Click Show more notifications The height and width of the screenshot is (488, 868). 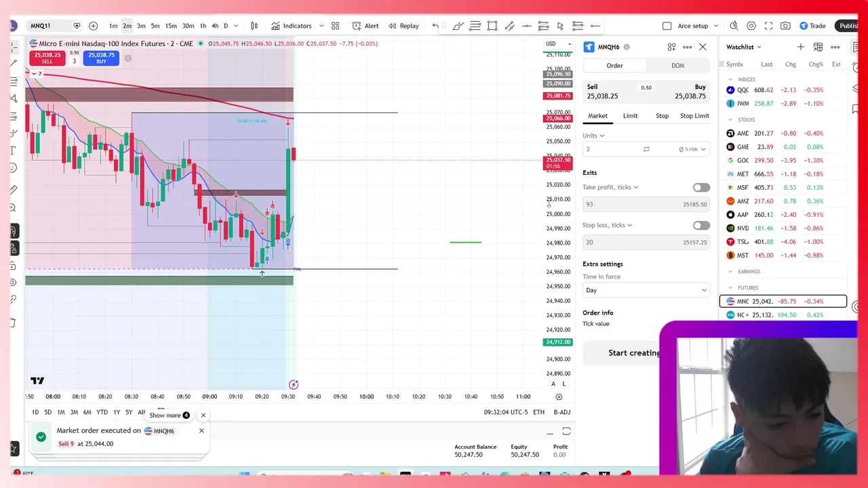[170, 415]
